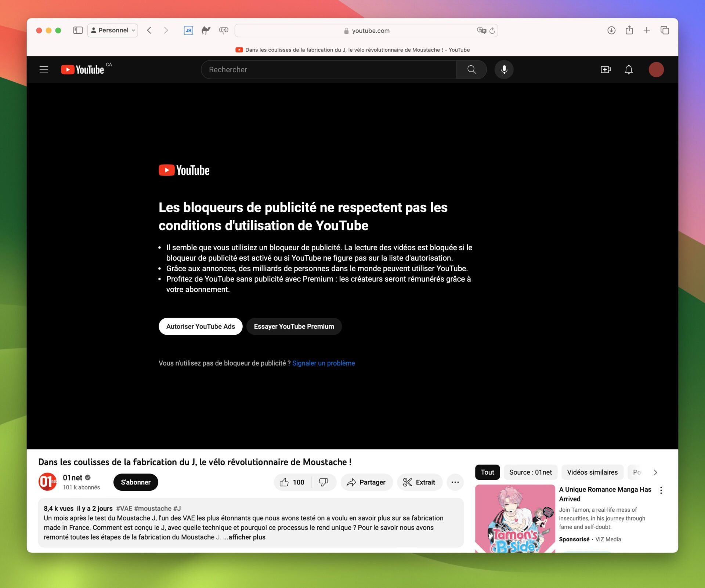
Task: Select the tab titled Dans les coulisses
Action: [352, 50]
